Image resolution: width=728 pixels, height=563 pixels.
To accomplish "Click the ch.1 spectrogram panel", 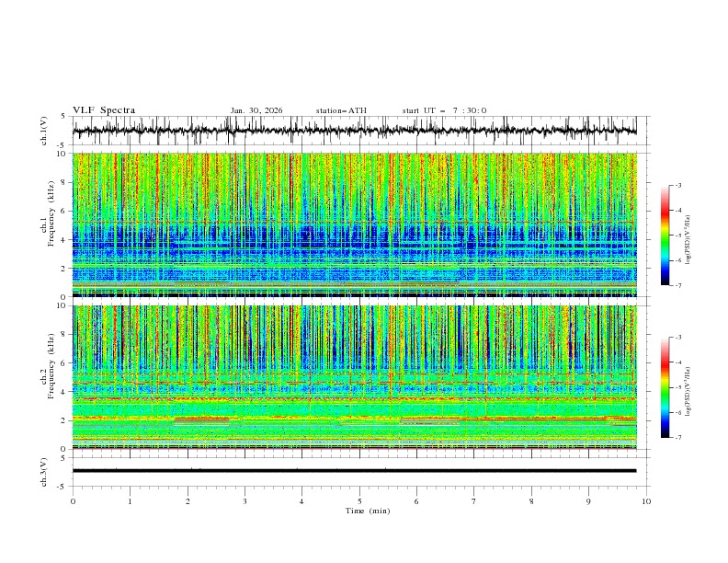I will coord(355,224).
